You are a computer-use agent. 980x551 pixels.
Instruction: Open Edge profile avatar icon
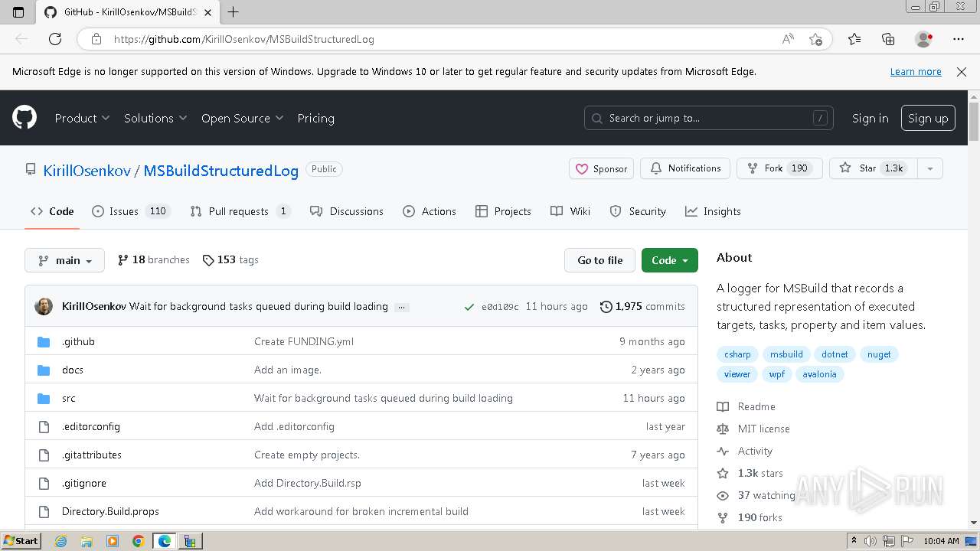(x=923, y=39)
